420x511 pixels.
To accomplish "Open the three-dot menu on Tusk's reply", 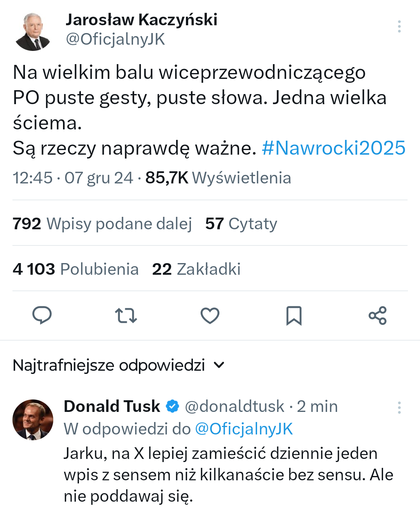I will (399, 407).
